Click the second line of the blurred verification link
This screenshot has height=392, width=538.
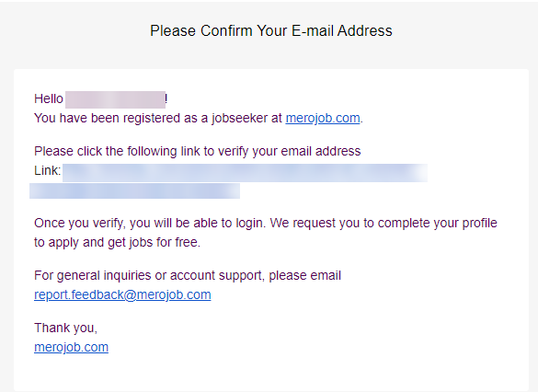(134, 190)
